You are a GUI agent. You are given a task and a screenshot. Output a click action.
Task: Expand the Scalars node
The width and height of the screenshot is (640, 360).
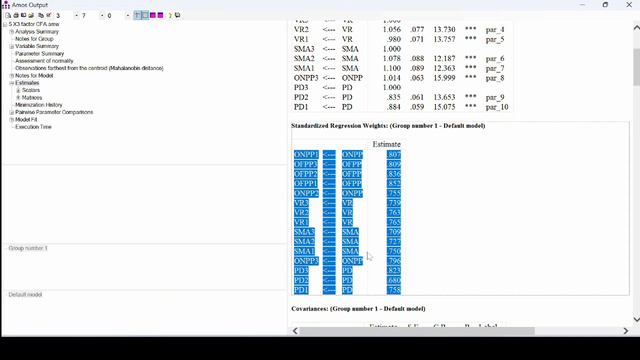click(18, 90)
